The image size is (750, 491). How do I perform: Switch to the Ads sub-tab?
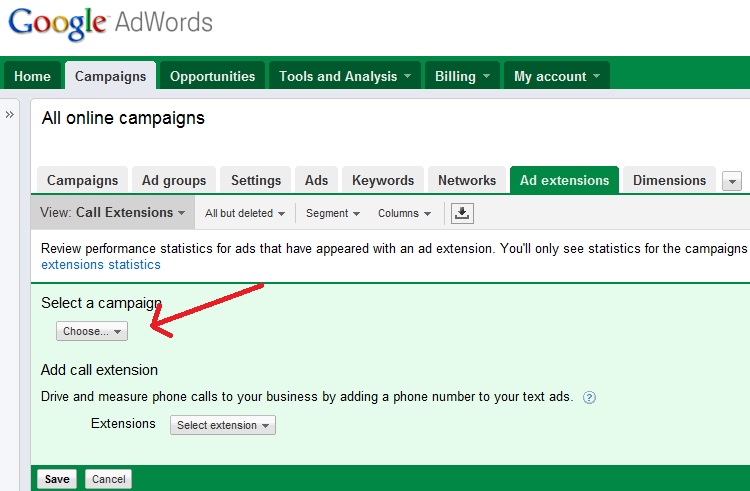click(x=316, y=180)
